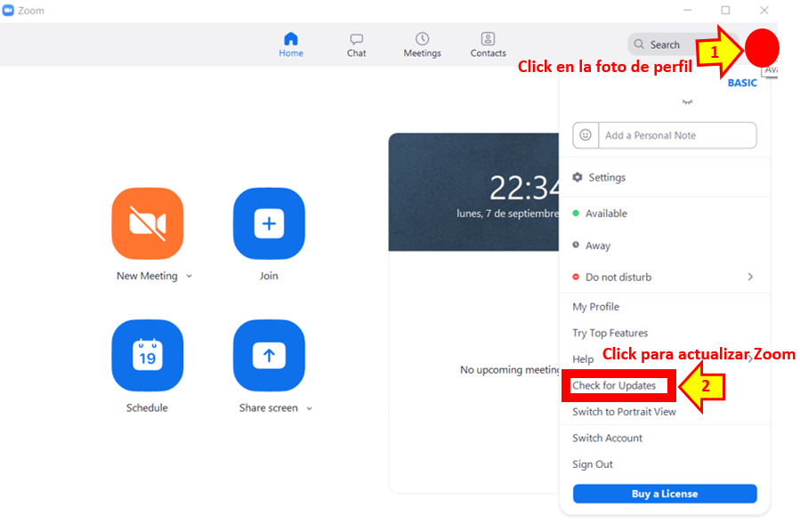Maximize the Zoom window

point(725,10)
